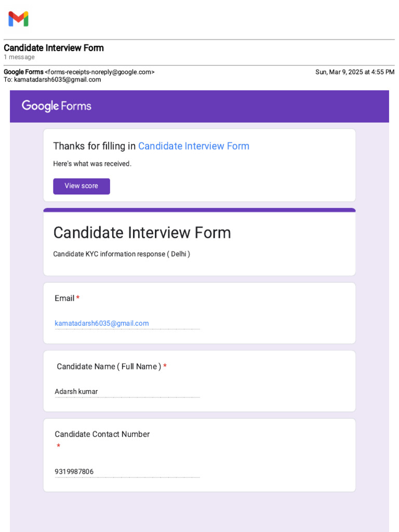Viewport: 399px width, 532px height.
Task: Click the red asterisk under Candidate Contact Number
Action: (x=59, y=446)
